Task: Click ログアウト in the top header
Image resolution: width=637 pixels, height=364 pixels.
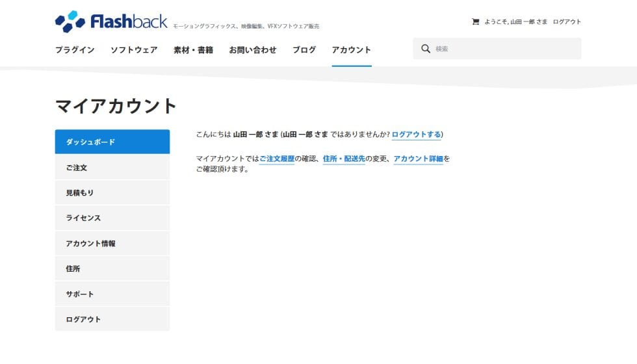Action: click(x=567, y=21)
